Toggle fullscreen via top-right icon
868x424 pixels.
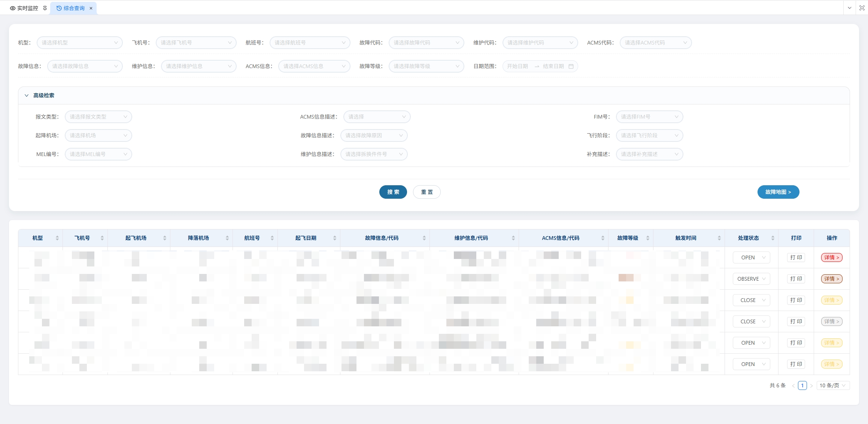pyautogui.click(x=862, y=8)
